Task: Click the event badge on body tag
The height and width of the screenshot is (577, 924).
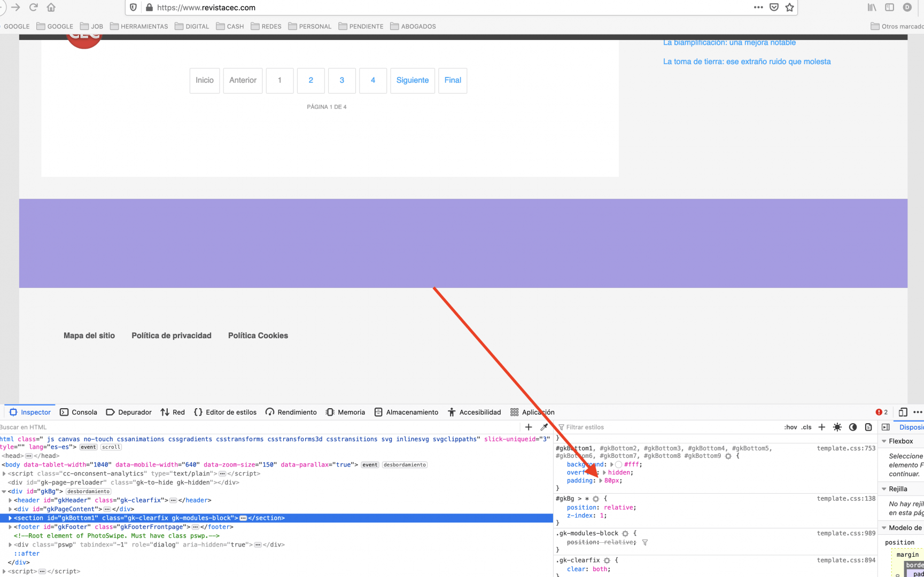Action: 370,465
